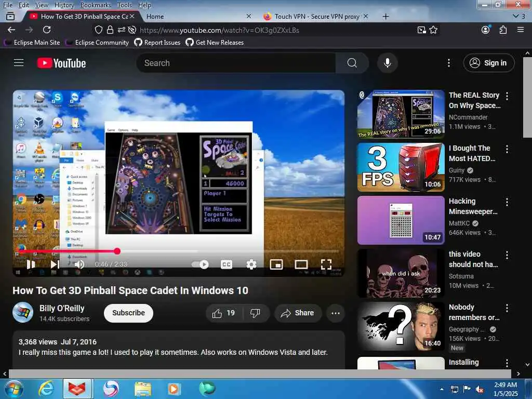Image resolution: width=532 pixels, height=399 pixels.
Task: Open the video player settings gear
Action: click(251, 264)
